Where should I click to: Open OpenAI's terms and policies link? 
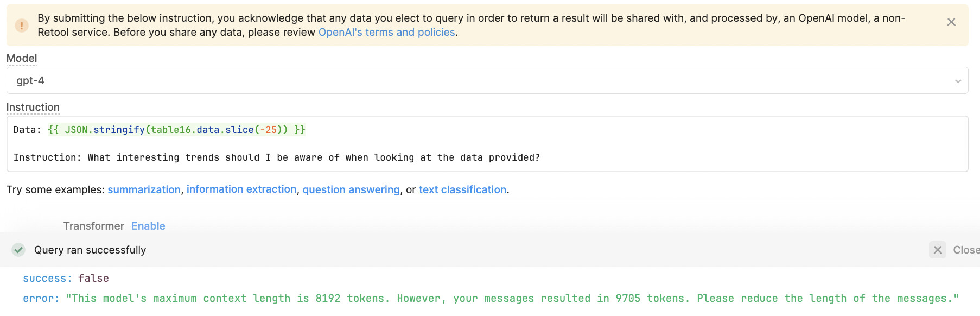tap(386, 33)
